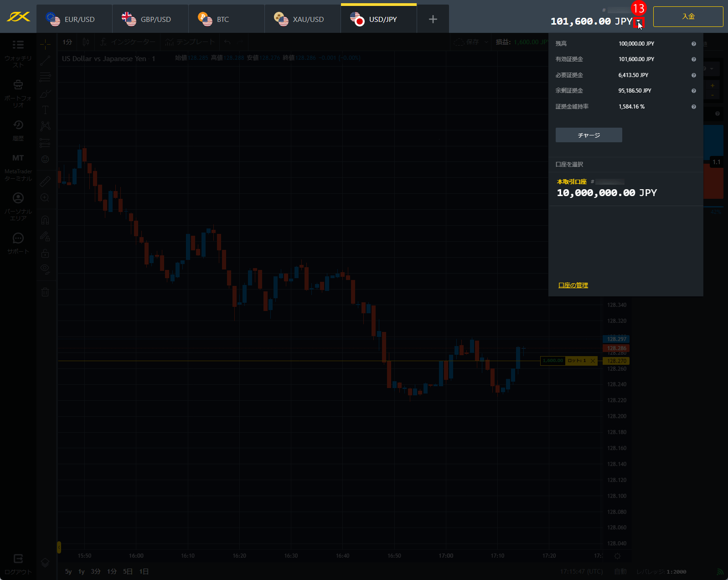This screenshot has width=728, height=580.
Task: Open the Portfolio sidebar icon
Action: (18, 85)
